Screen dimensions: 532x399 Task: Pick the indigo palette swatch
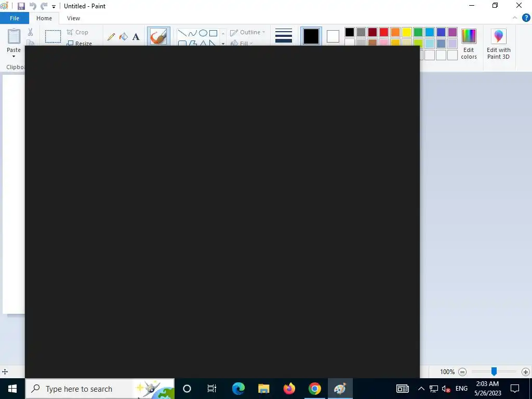[x=441, y=32]
